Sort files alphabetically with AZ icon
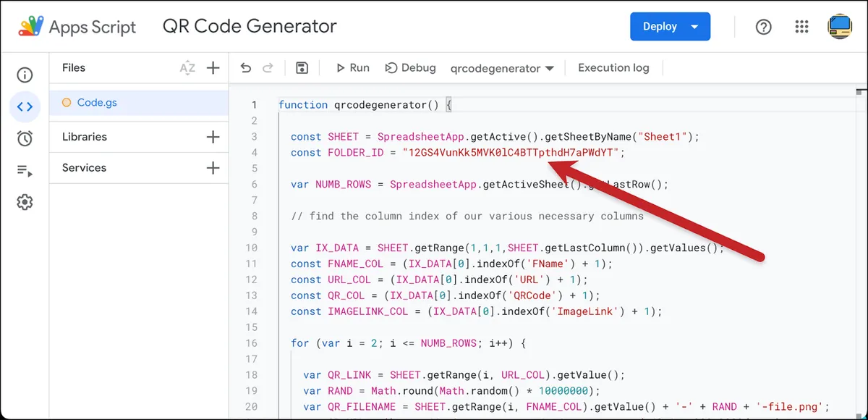This screenshot has width=868, height=420. (x=187, y=68)
